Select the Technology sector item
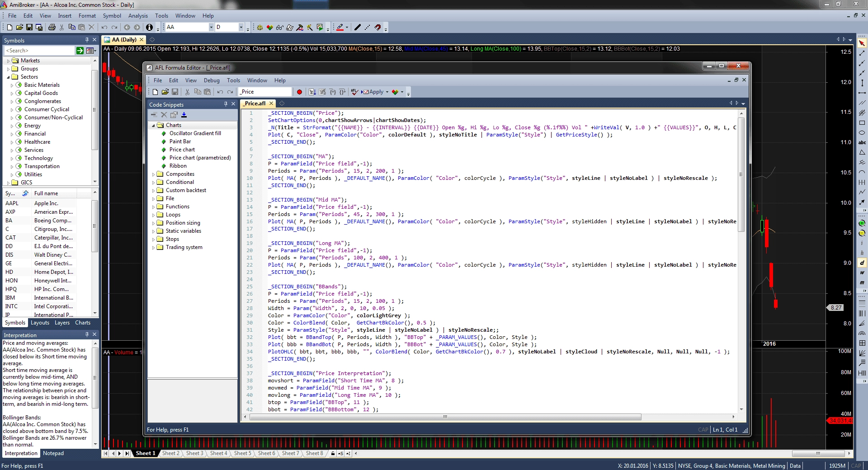The width and height of the screenshot is (868, 470). point(38,158)
